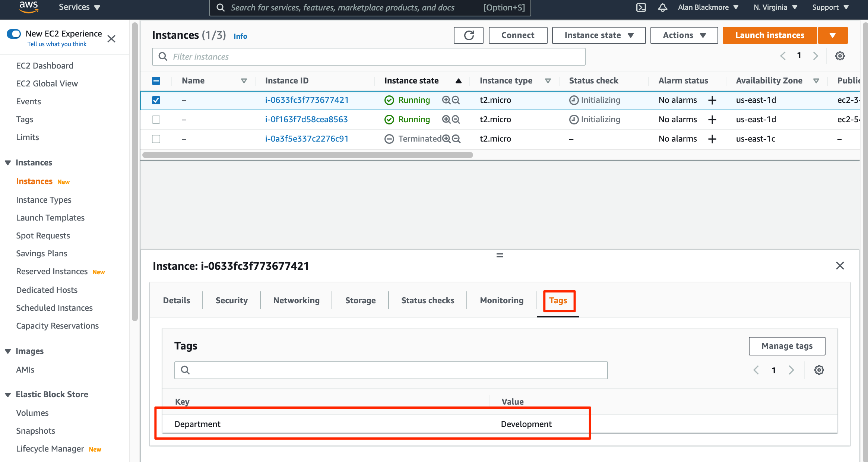The height and width of the screenshot is (462, 868).
Task: Click the panel resize handle icon
Action: point(500,255)
